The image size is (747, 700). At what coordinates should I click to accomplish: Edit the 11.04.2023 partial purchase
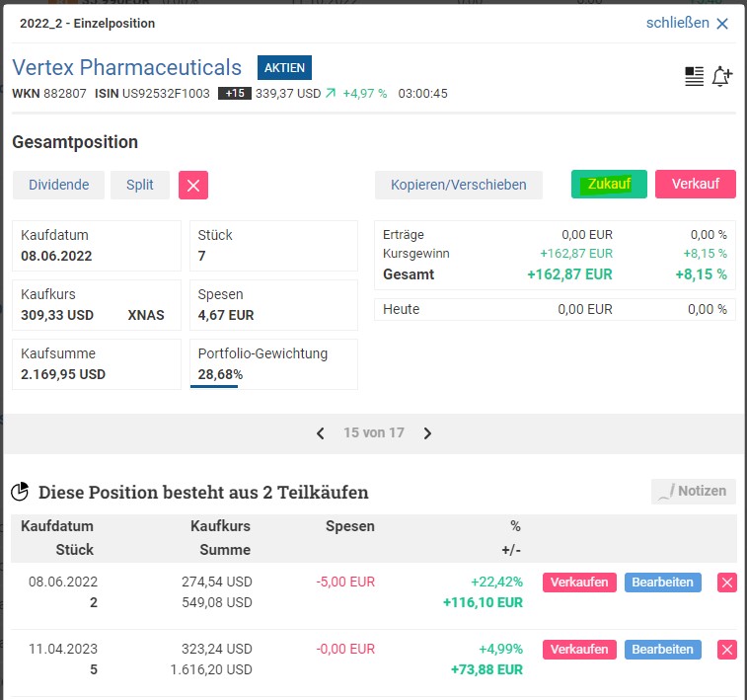[663, 650]
